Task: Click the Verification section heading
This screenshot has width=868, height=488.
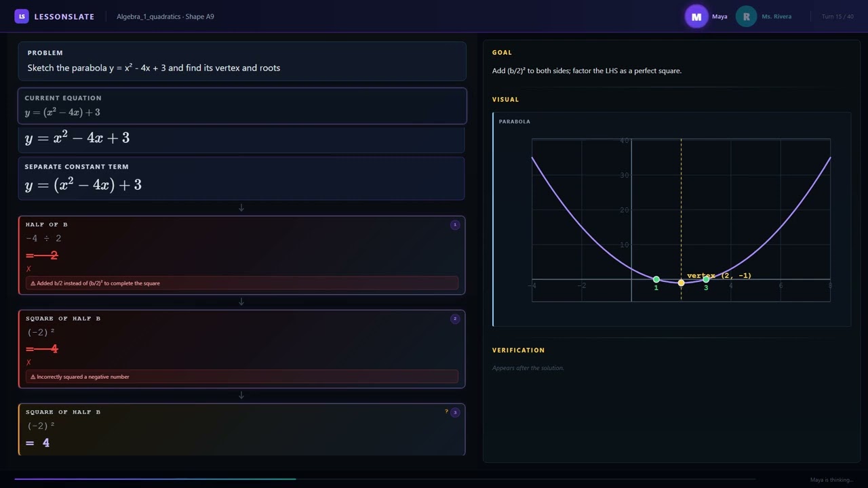Action: click(x=519, y=350)
